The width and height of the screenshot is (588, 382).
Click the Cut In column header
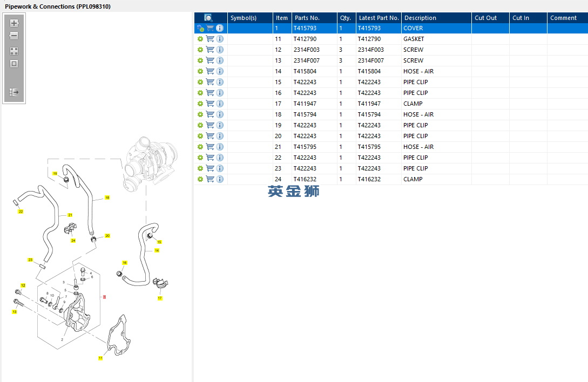pos(529,18)
